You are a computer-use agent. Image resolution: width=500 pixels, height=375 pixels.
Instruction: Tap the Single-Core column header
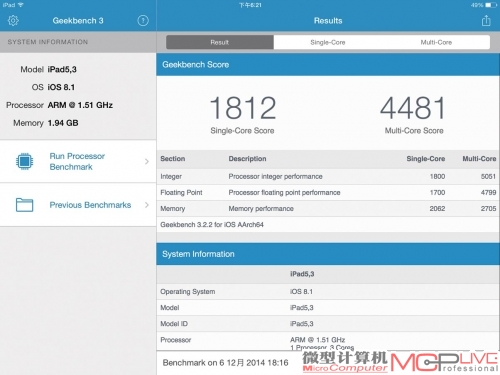coord(426,159)
